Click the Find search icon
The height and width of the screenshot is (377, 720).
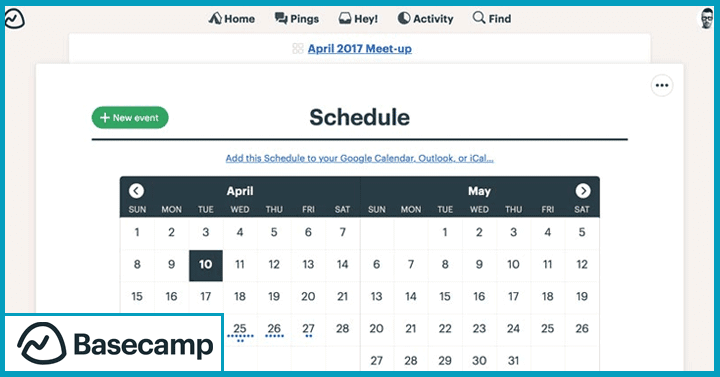pyautogui.click(x=479, y=18)
